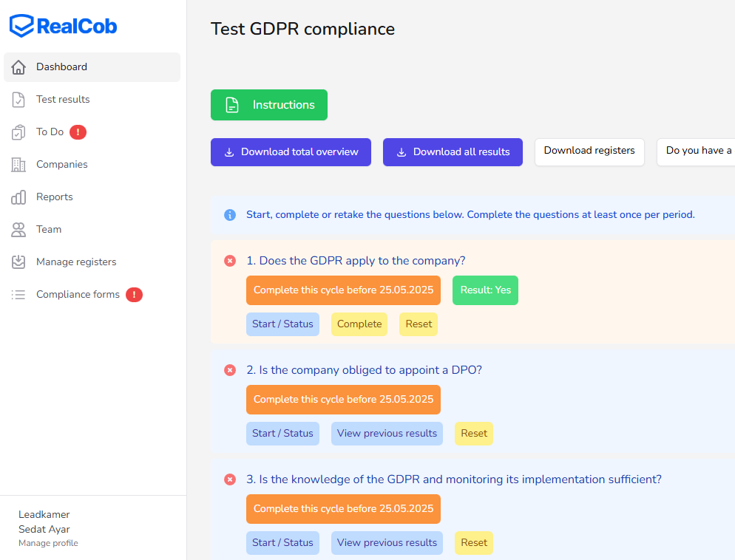Click the Companies building icon

tap(18, 165)
